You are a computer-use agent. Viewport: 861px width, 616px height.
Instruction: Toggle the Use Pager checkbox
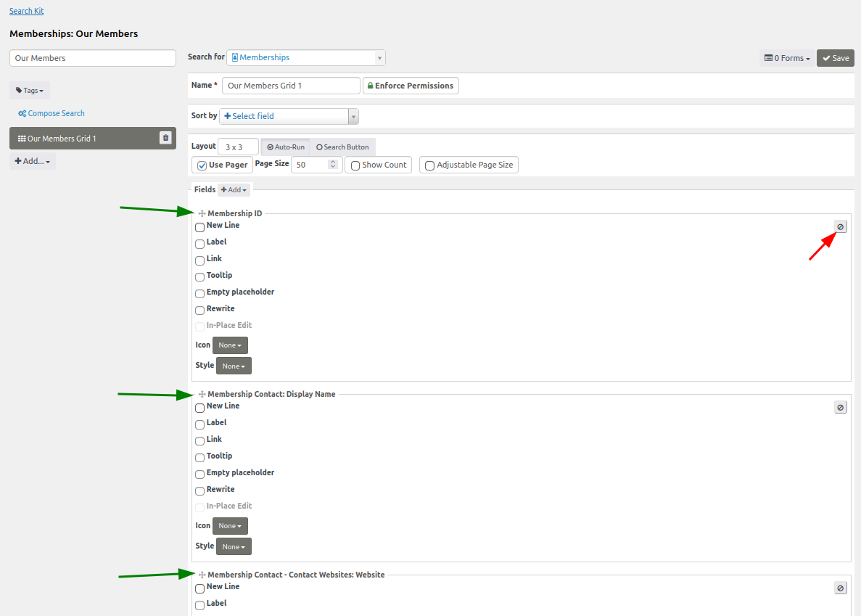pos(202,165)
